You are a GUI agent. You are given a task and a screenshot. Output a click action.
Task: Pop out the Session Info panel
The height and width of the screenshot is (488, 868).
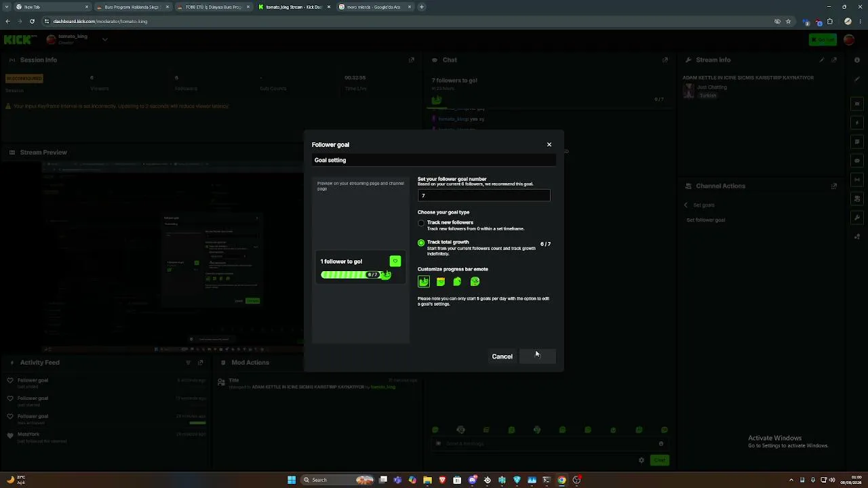tap(411, 60)
